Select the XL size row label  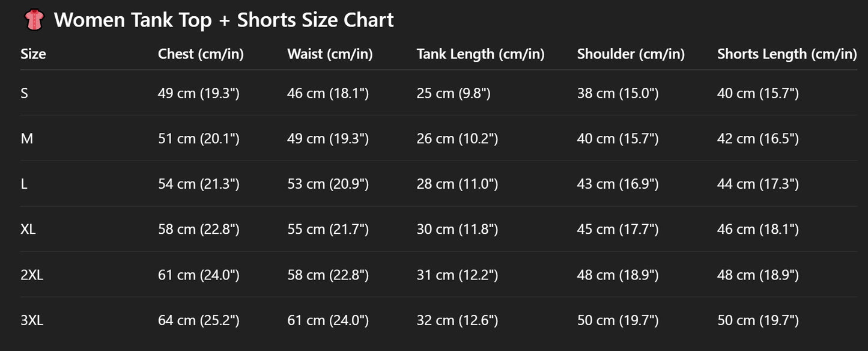coord(28,230)
